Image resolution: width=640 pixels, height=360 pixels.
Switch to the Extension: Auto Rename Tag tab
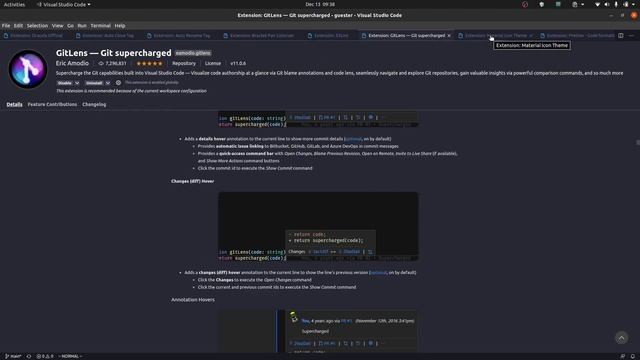(182, 36)
